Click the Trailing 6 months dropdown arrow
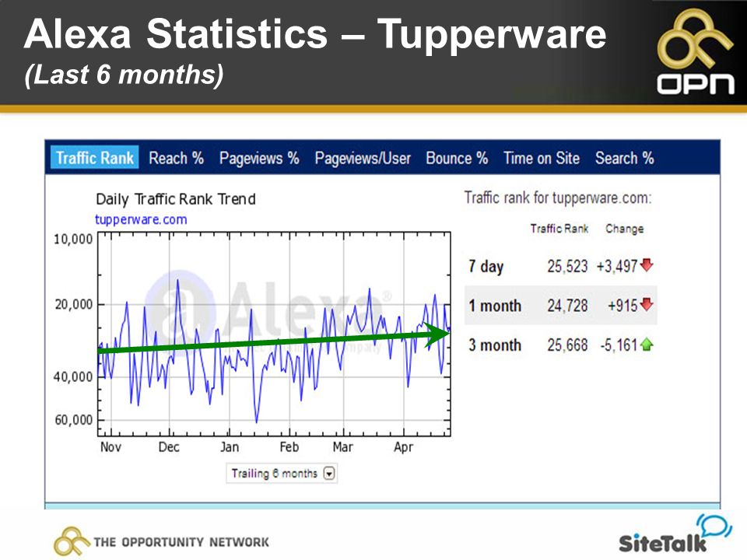 [329, 474]
